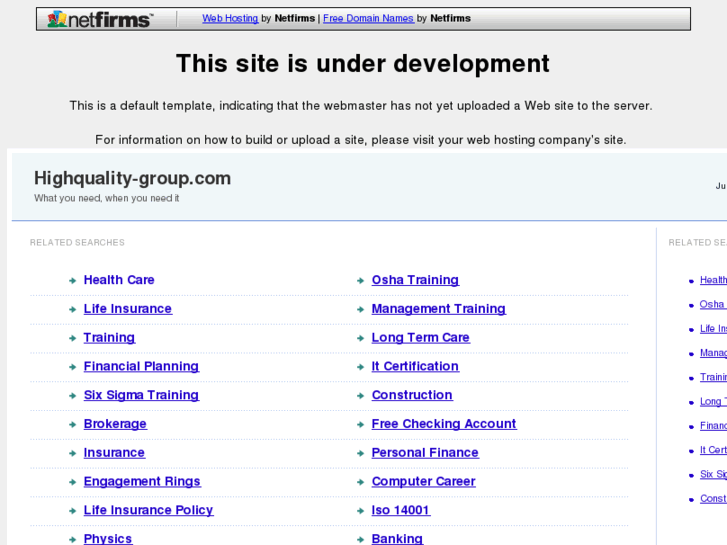The width and height of the screenshot is (727, 545).
Task: Open the Insurance link
Action: (114, 452)
